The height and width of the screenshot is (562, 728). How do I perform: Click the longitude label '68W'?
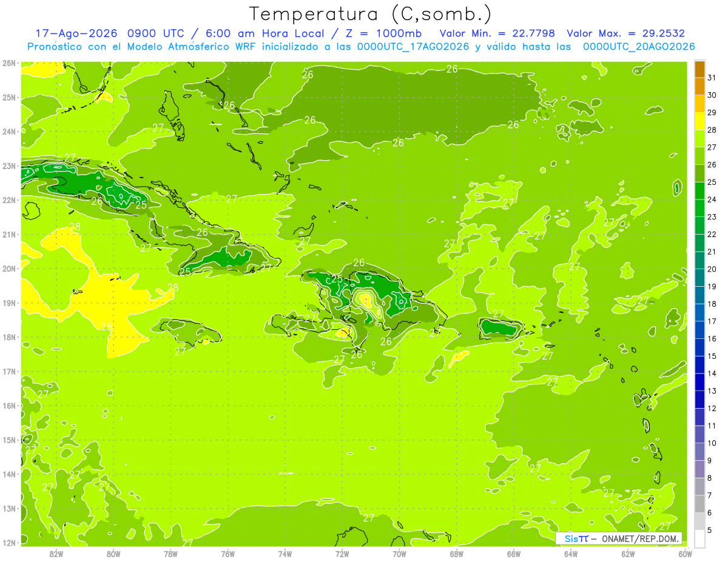coord(457,553)
